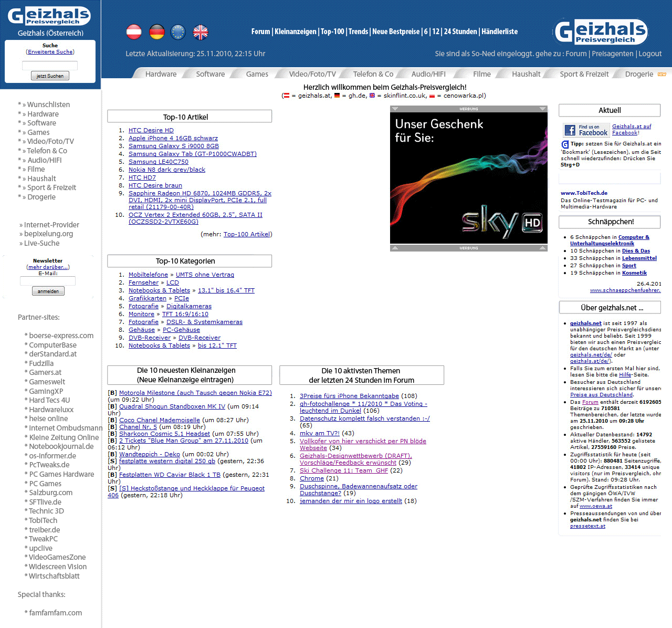Open Mobiltelefone category link
The height and width of the screenshot is (628, 672).
pyautogui.click(x=148, y=275)
